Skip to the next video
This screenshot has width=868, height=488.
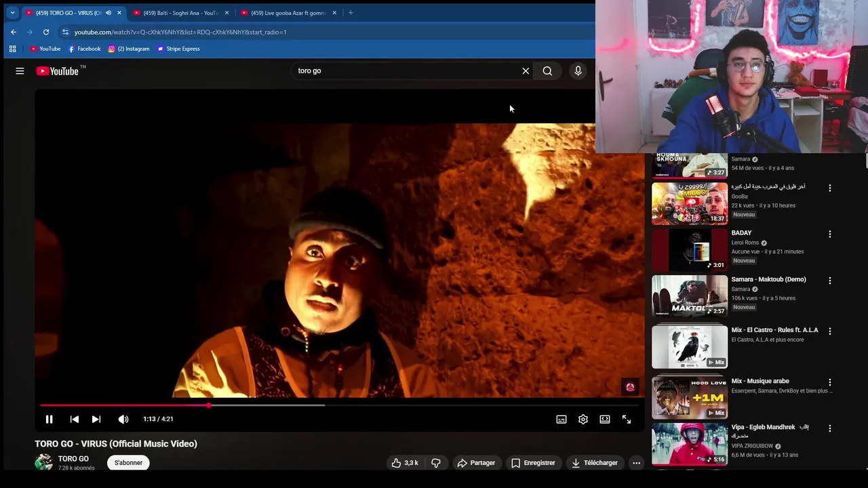[x=96, y=419]
